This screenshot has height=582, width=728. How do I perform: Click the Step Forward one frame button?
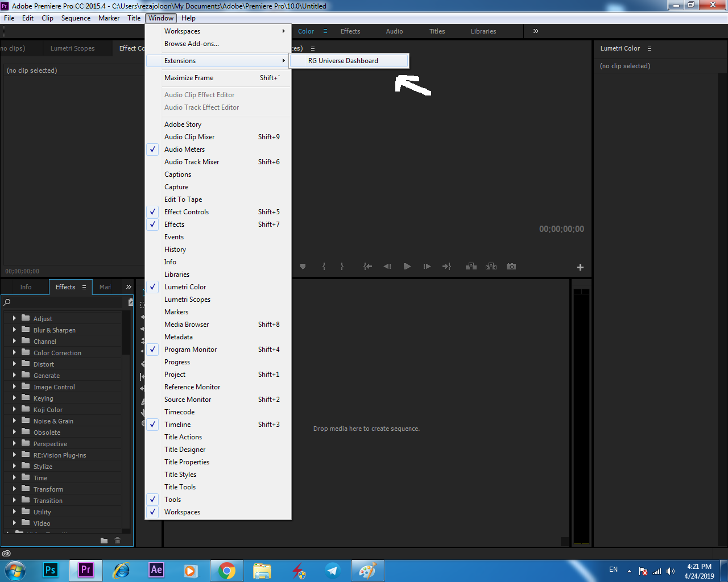(427, 267)
